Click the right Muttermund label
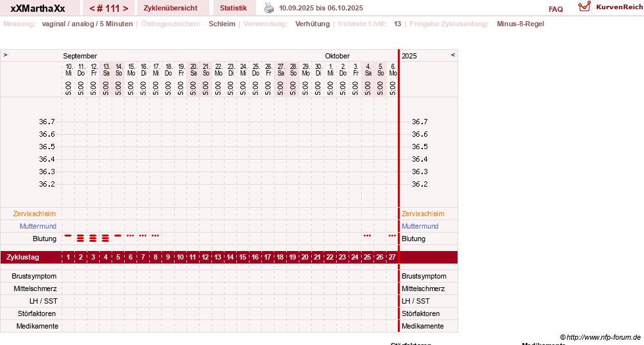This screenshot has height=345, width=644. click(x=420, y=226)
